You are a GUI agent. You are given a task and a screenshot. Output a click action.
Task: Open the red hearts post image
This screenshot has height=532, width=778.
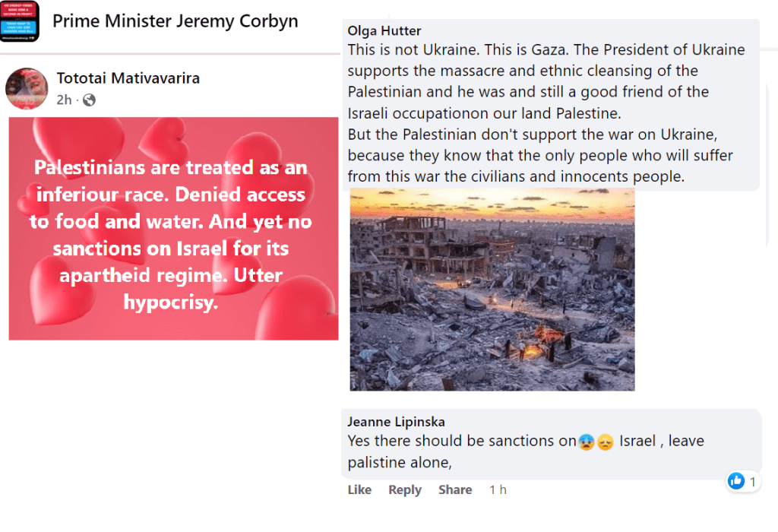173,228
